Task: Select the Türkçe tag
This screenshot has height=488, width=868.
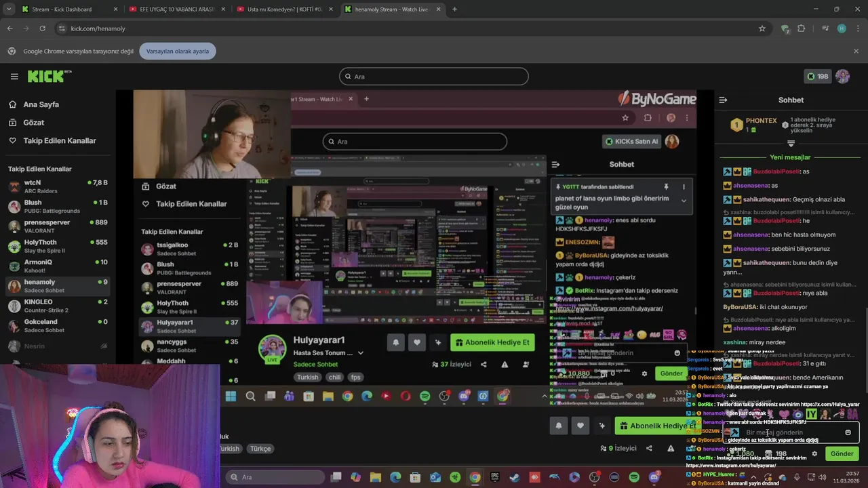Action: (260, 449)
